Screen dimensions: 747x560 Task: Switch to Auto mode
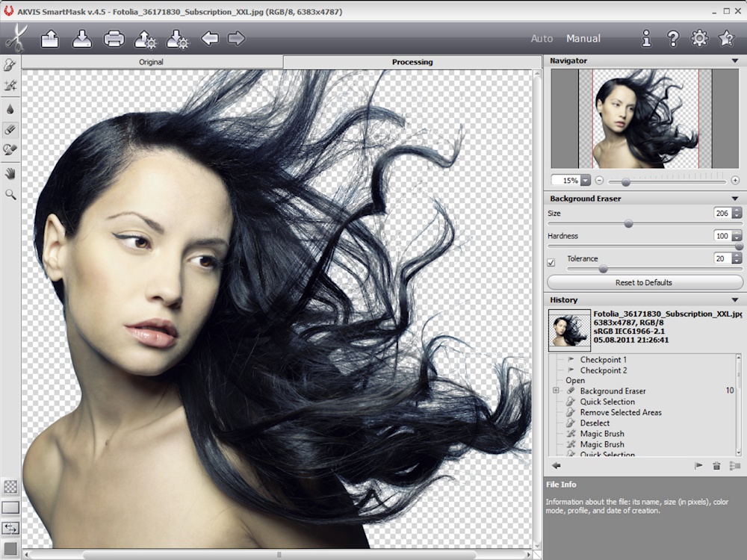542,39
